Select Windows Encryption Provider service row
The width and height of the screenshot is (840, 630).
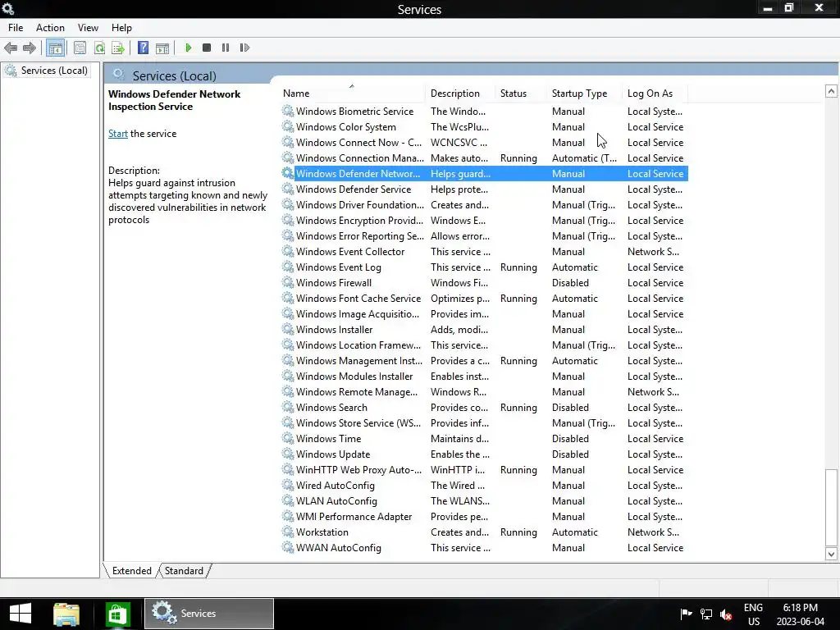(x=484, y=220)
